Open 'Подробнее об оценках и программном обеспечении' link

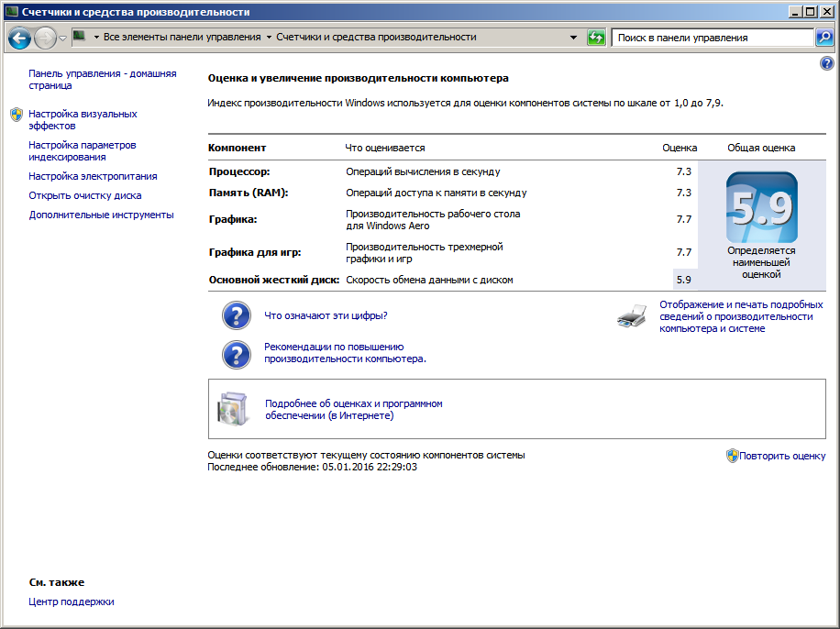(354, 409)
